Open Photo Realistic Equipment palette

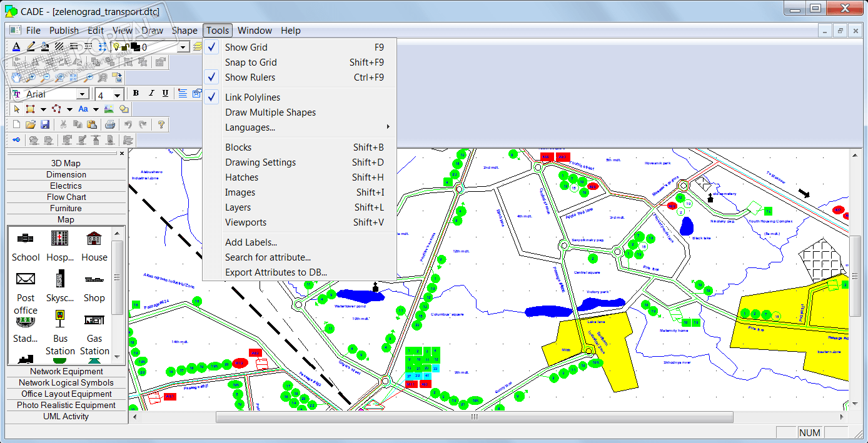coord(66,406)
